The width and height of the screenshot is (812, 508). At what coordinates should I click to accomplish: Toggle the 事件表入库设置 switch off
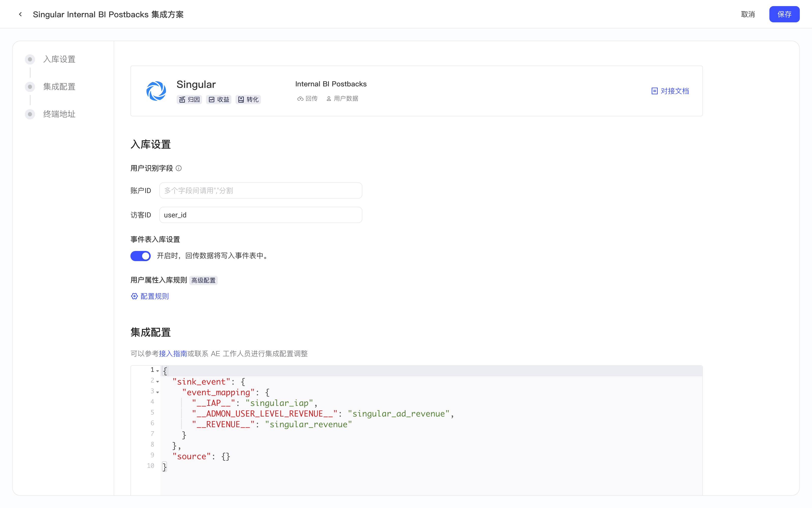pos(141,256)
